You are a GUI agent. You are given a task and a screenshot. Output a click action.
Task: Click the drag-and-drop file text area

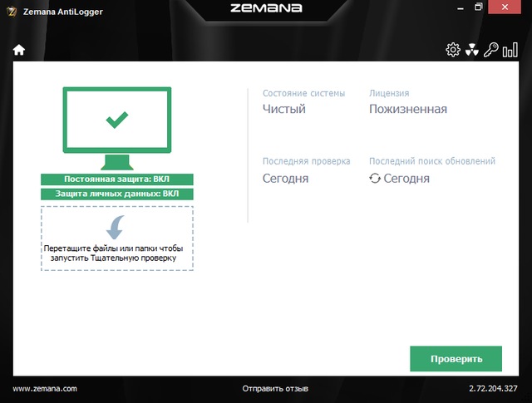(x=116, y=253)
